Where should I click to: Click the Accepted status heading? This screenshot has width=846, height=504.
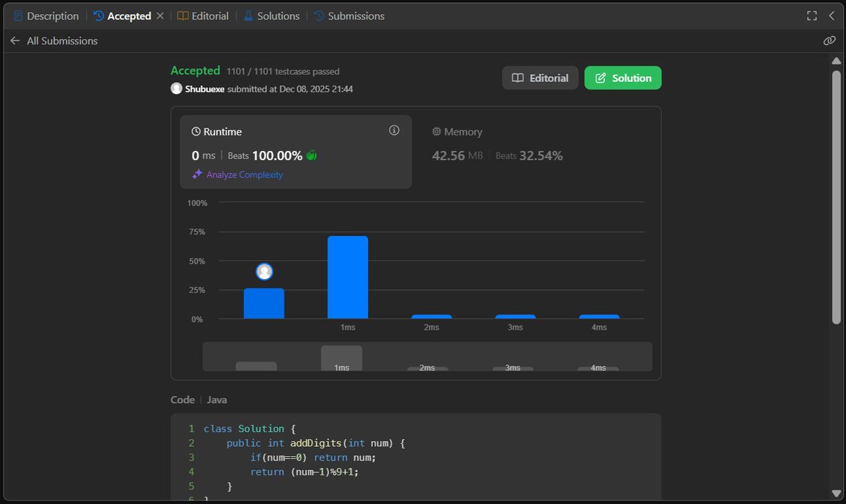[195, 70]
